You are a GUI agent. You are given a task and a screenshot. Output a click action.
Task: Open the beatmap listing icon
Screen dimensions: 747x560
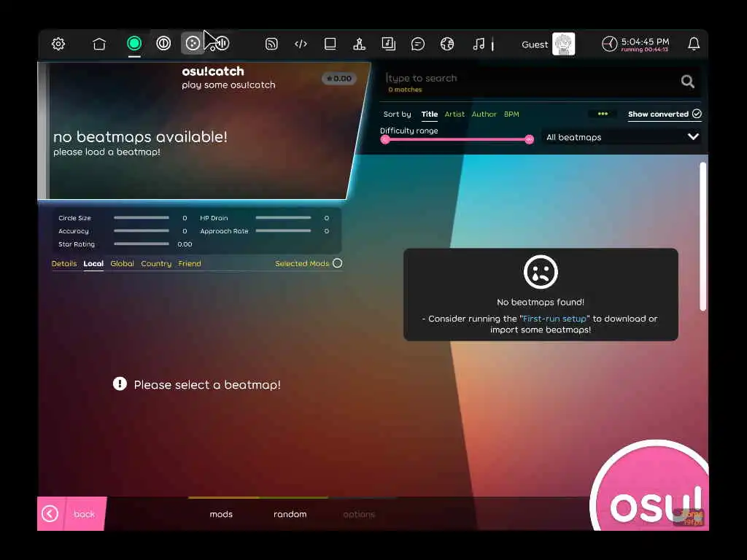point(389,44)
